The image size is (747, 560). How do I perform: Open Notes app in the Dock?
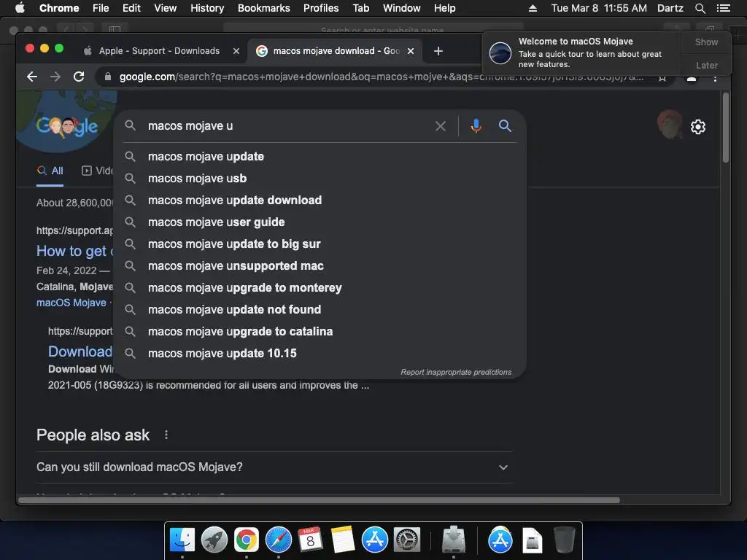(x=343, y=540)
